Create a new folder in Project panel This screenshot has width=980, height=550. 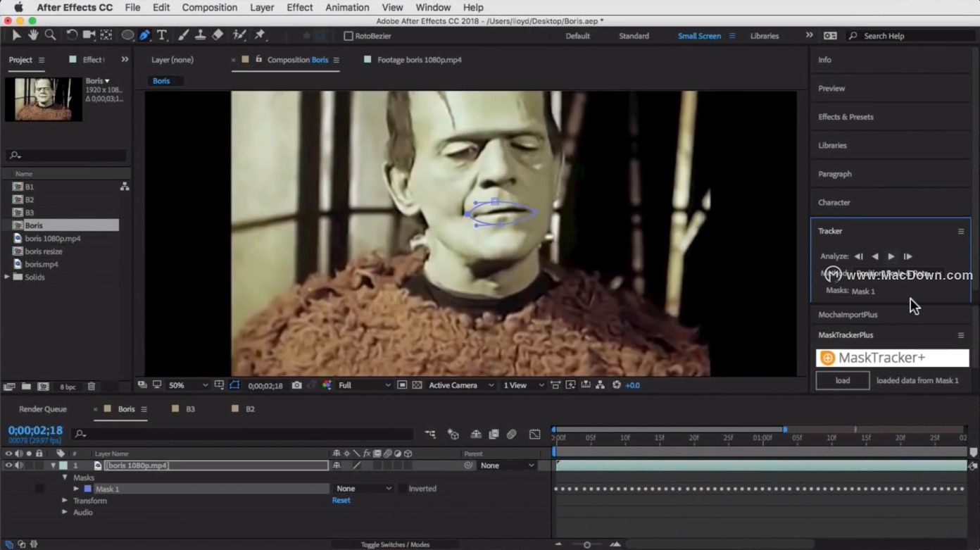pyautogui.click(x=26, y=387)
